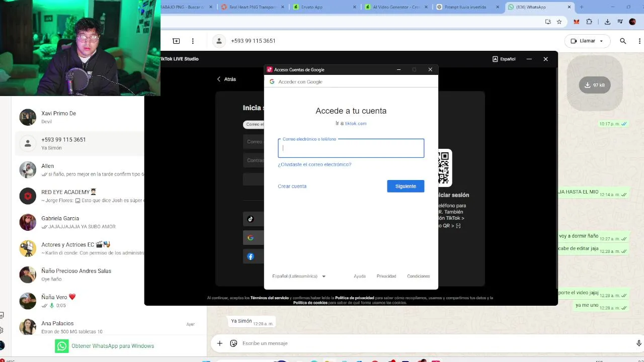This screenshot has height=362, width=644.
Task: Click Allen's profile picture
Action: [28, 170]
